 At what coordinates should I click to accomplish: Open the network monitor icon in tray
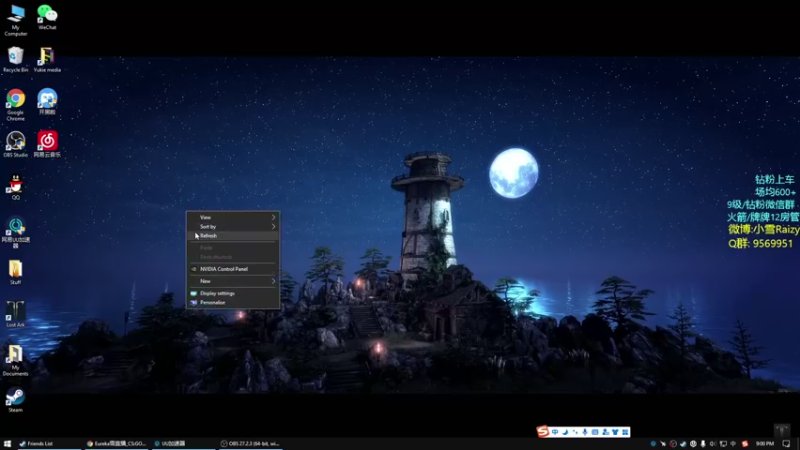coord(723,444)
